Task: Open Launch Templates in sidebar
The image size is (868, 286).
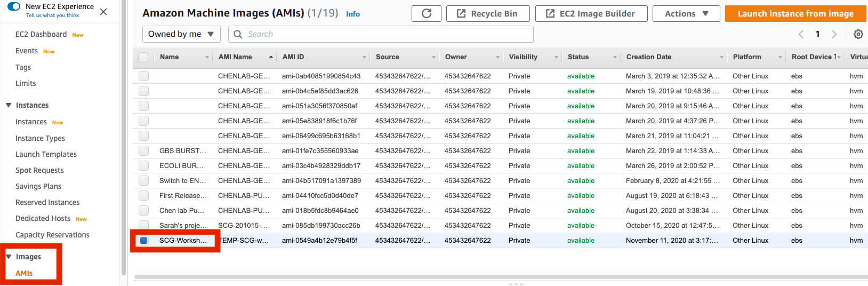Action: point(46,154)
